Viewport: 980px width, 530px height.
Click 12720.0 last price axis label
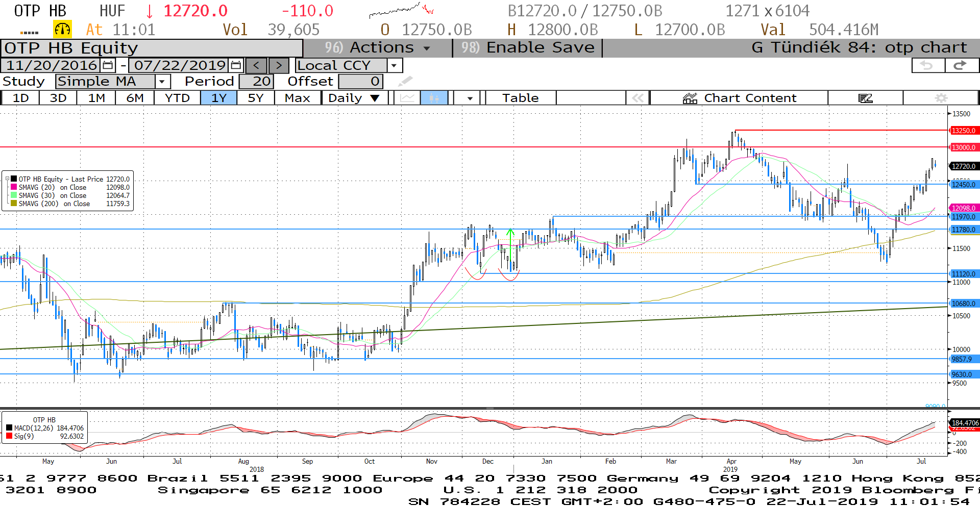[964, 166]
